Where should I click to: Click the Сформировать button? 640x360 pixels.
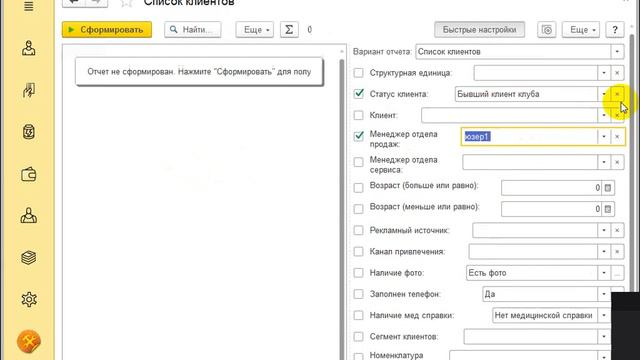(107, 30)
